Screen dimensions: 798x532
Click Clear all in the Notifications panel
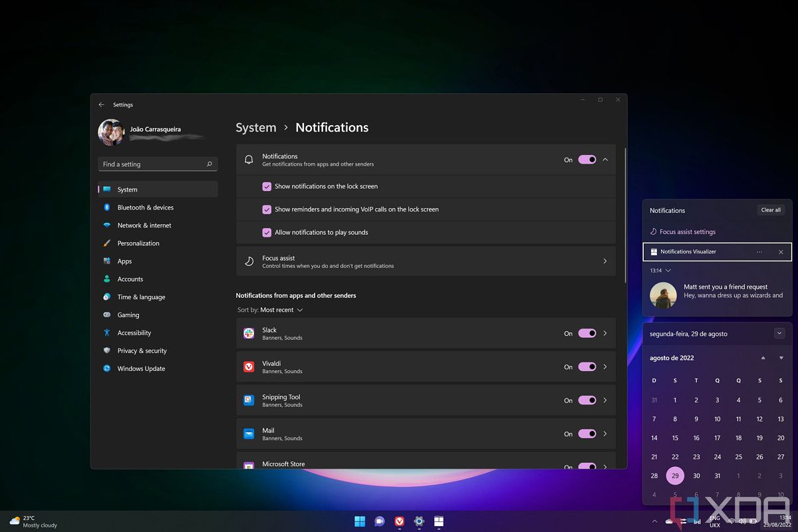(x=770, y=209)
